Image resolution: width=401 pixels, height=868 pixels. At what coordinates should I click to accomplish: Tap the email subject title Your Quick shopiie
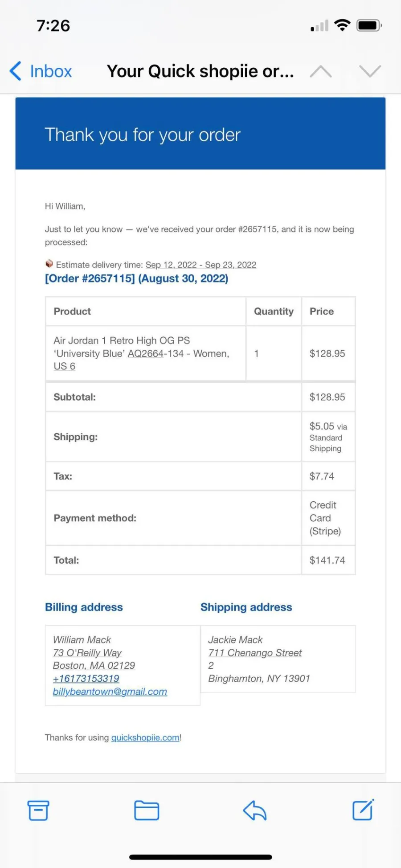[200, 71]
